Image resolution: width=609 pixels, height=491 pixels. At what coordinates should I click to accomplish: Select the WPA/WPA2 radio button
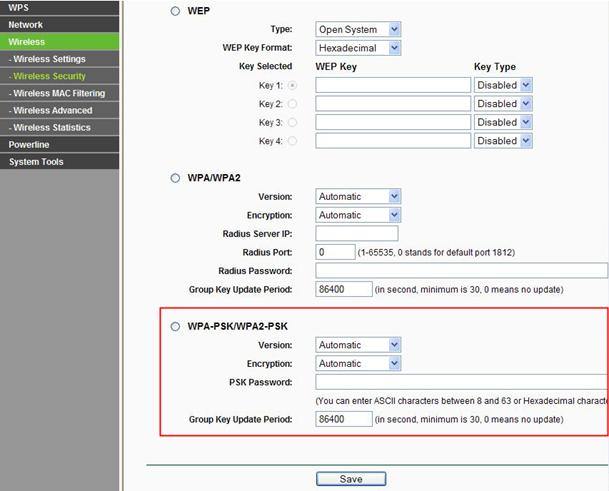pyautogui.click(x=175, y=178)
